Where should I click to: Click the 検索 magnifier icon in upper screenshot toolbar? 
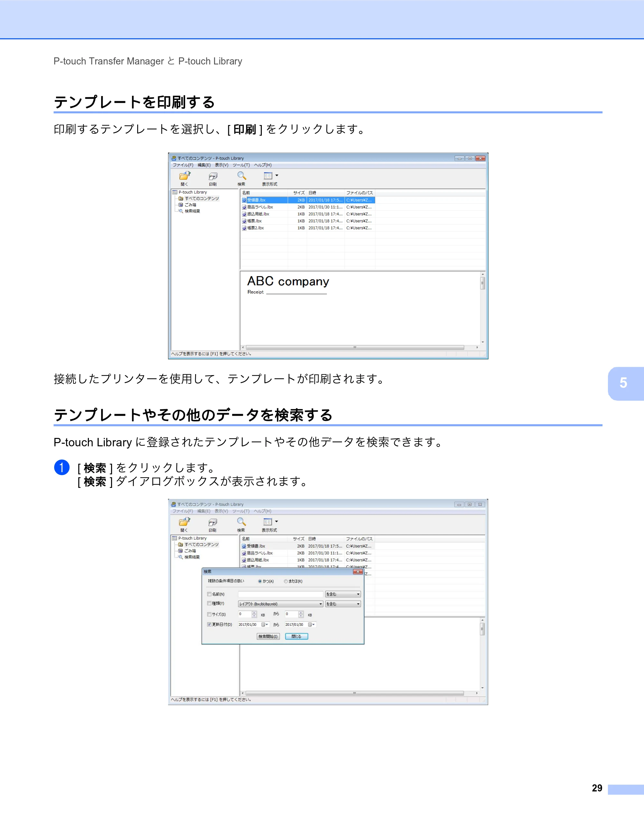241,176
